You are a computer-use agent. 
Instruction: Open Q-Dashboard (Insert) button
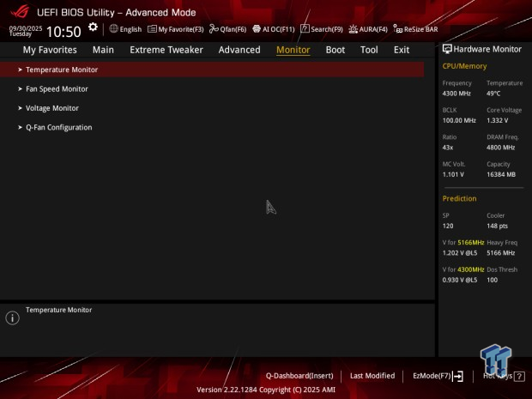point(299,376)
